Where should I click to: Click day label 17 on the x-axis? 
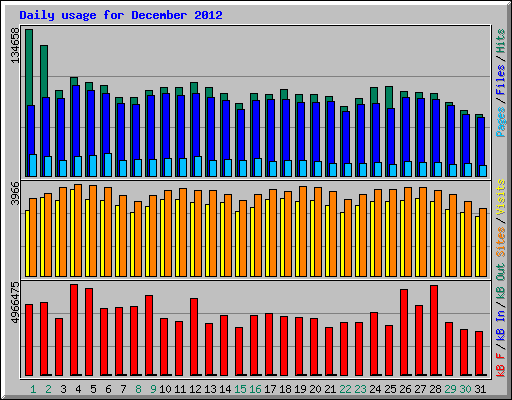coord(270,389)
